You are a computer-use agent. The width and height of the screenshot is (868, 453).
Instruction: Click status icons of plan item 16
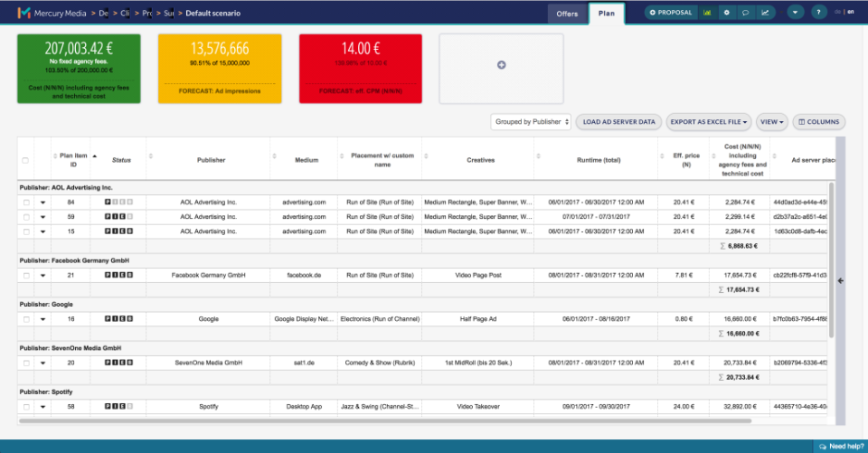pos(119,318)
